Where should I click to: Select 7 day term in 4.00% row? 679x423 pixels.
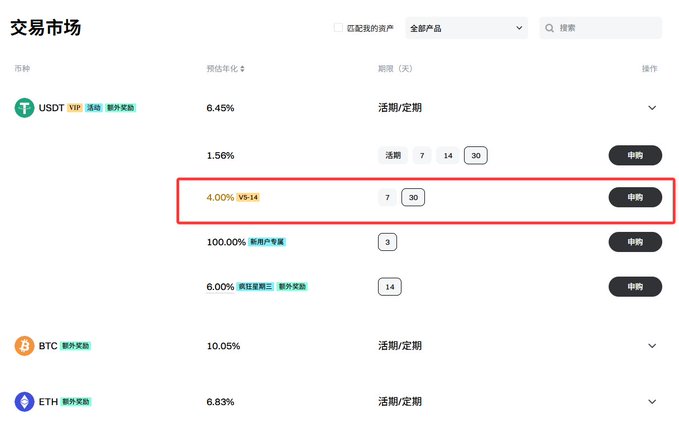tap(388, 197)
